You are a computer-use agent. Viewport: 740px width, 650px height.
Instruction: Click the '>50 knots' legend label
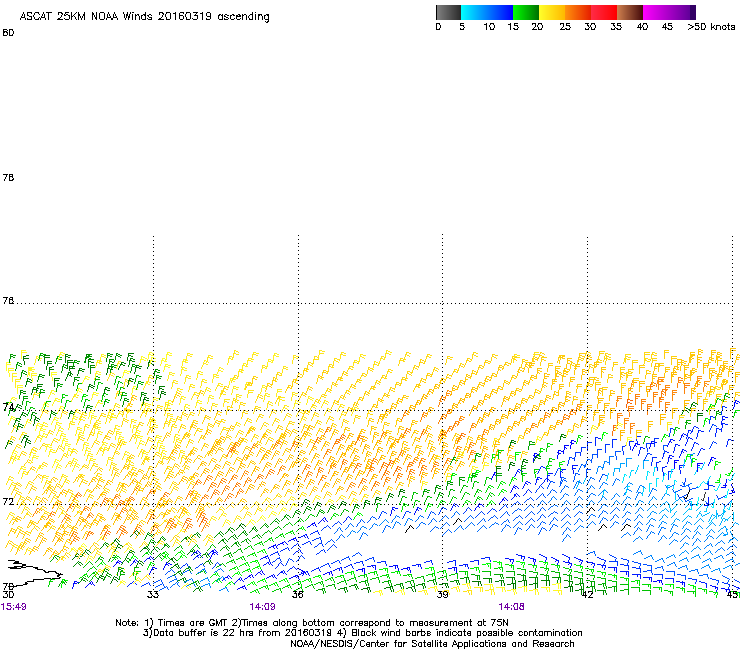(711, 27)
